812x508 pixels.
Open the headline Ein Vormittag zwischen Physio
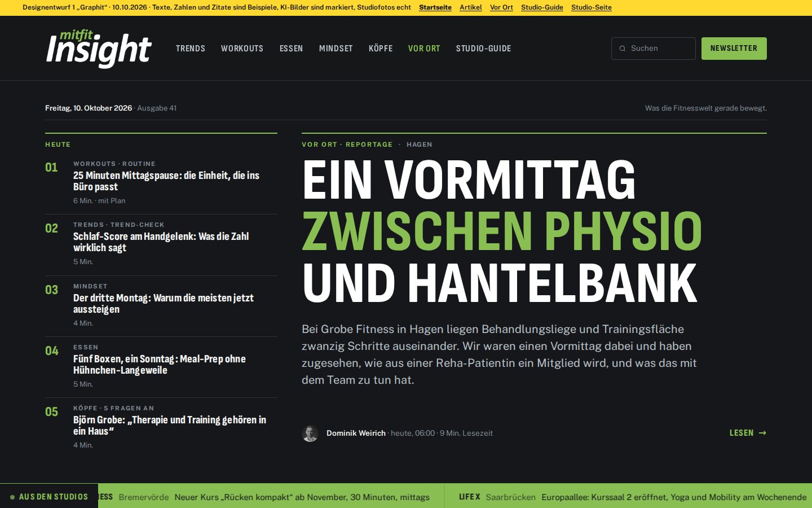(x=502, y=231)
